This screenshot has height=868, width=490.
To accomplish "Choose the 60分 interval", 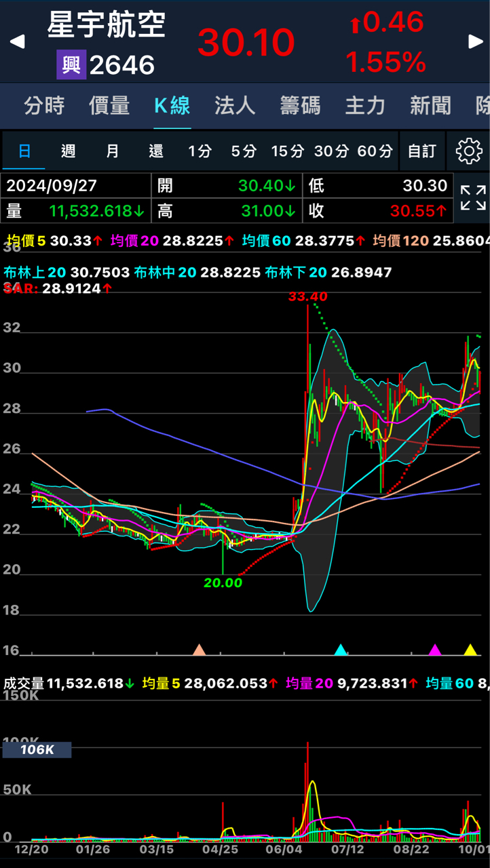I will pyautogui.click(x=375, y=151).
